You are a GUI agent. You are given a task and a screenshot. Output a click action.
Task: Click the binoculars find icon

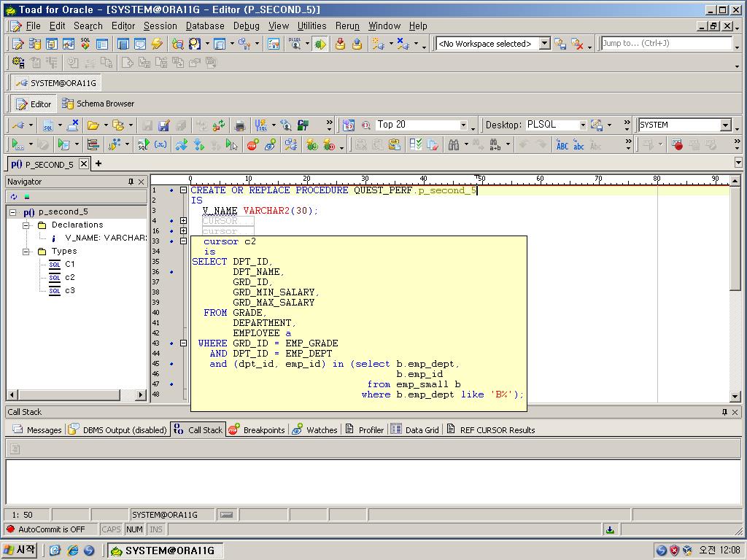coord(454,145)
